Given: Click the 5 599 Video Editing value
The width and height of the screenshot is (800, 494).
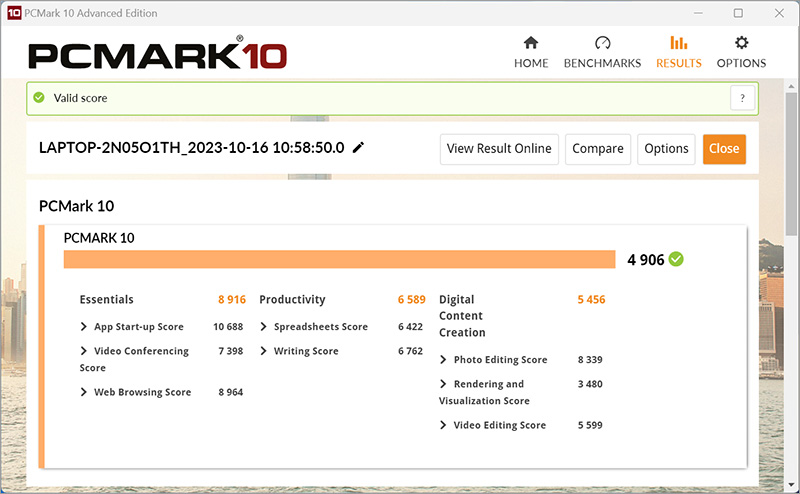Looking at the screenshot, I should coord(590,425).
